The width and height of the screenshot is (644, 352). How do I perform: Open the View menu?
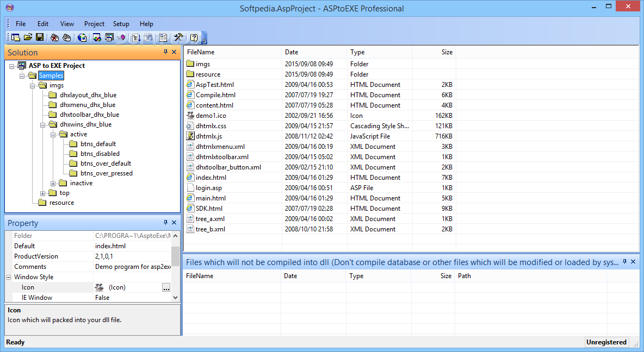(x=67, y=24)
